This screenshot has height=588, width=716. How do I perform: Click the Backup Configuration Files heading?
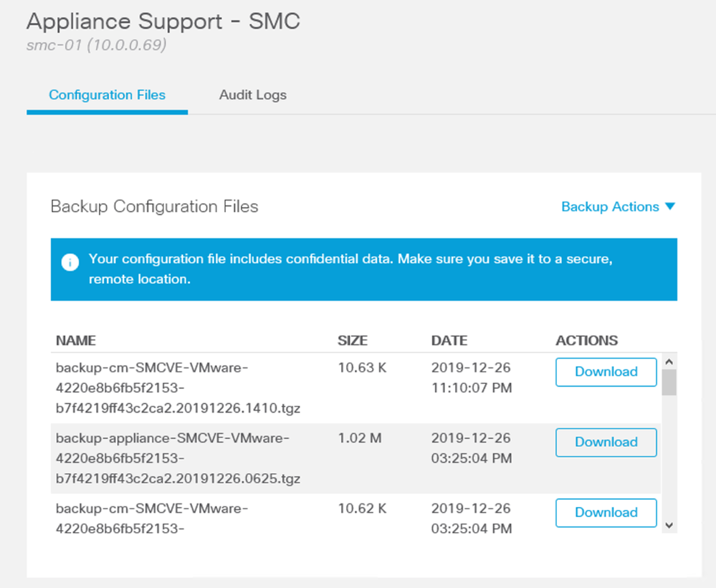click(x=154, y=207)
